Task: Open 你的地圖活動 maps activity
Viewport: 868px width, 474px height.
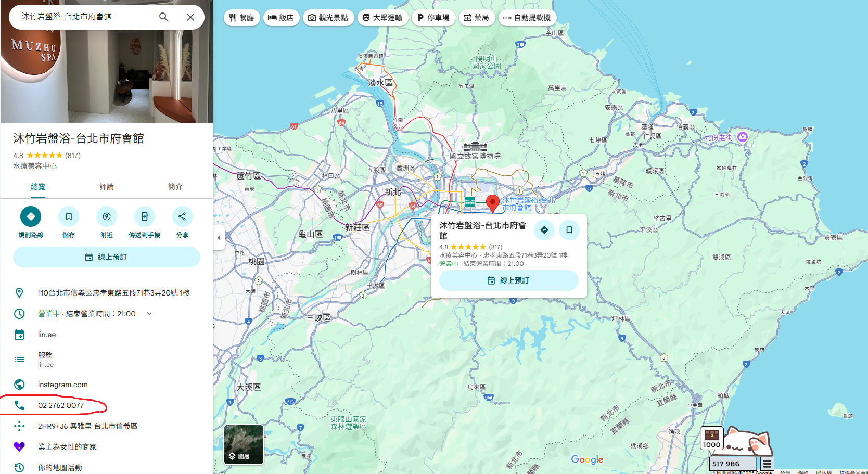Action: pyautogui.click(x=60, y=468)
